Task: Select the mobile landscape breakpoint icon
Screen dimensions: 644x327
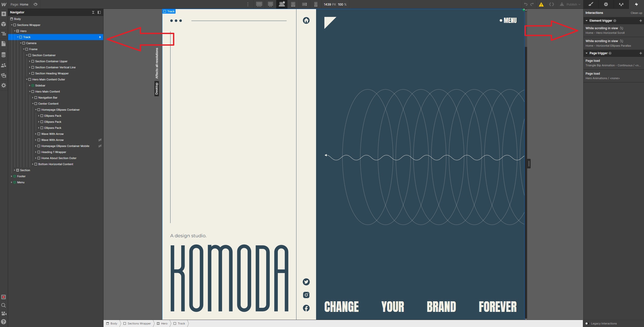Action: click(x=304, y=4)
